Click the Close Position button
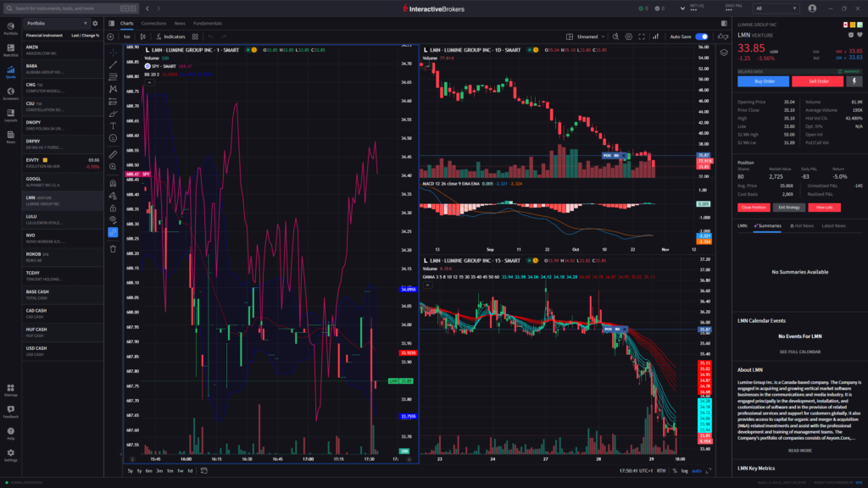The width and height of the screenshot is (868, 488). point(754,207)
